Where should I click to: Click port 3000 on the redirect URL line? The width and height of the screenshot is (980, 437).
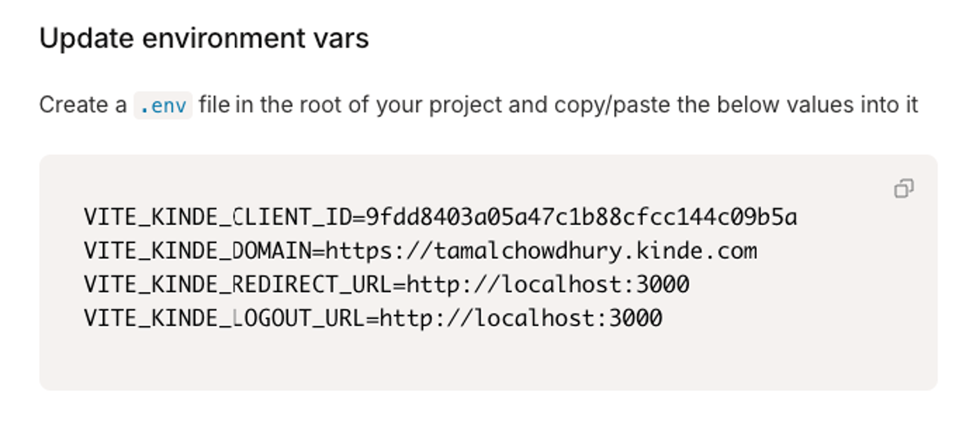[x=663, y=285]
